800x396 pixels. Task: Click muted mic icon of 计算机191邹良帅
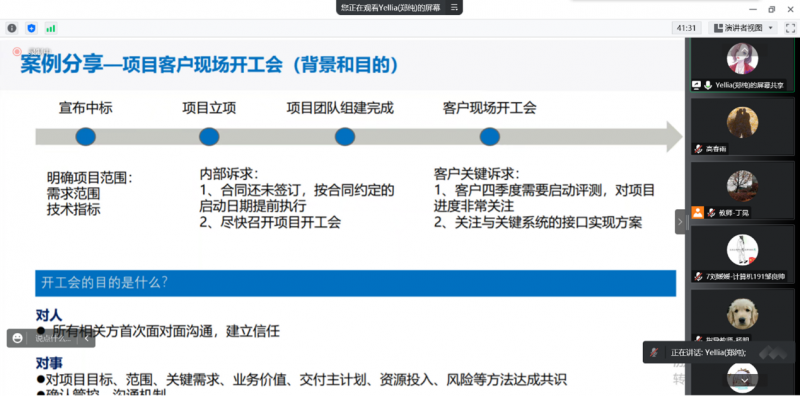[698, 277]
